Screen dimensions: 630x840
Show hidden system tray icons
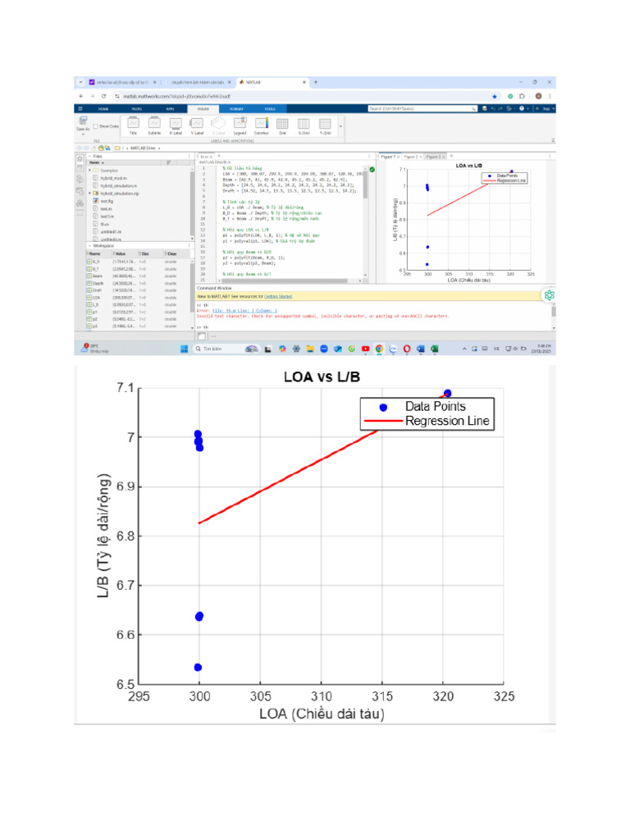point(464,349)
